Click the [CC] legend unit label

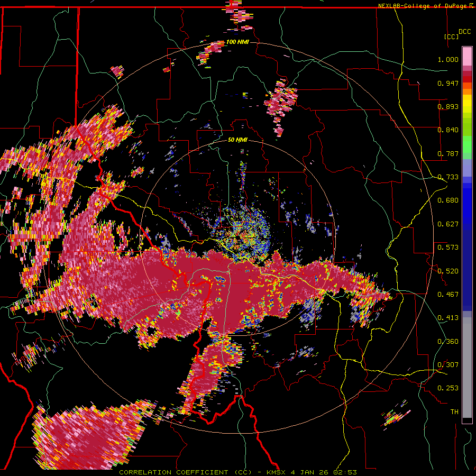[x=451, y=36]
